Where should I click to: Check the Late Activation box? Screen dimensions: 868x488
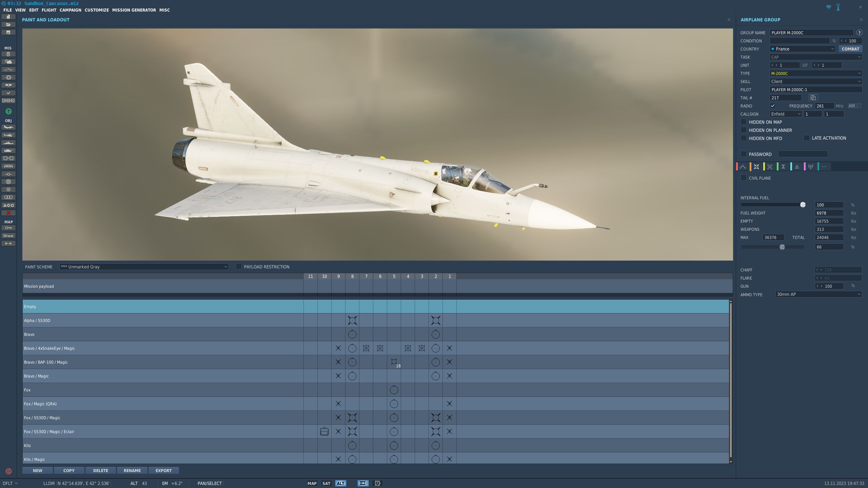coord(807,138)
